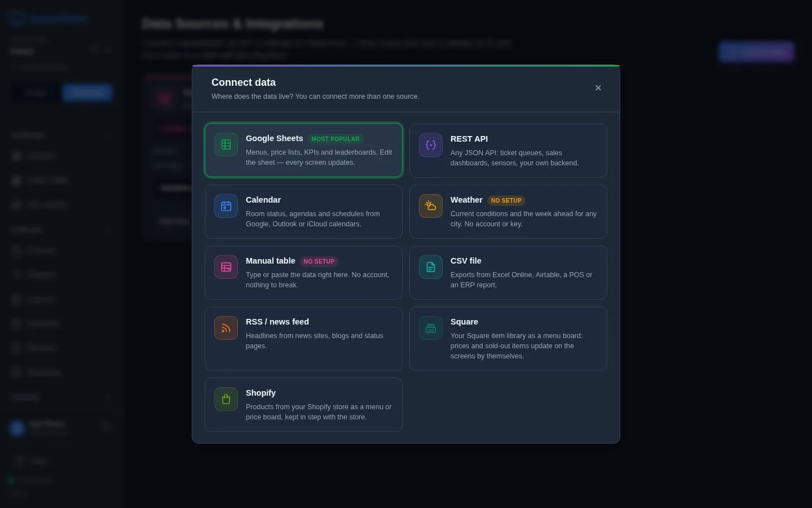The height and width of the screenshot is (508, 812).
Task: Click the 'Your Square item library' description
Action: (517, 346)
